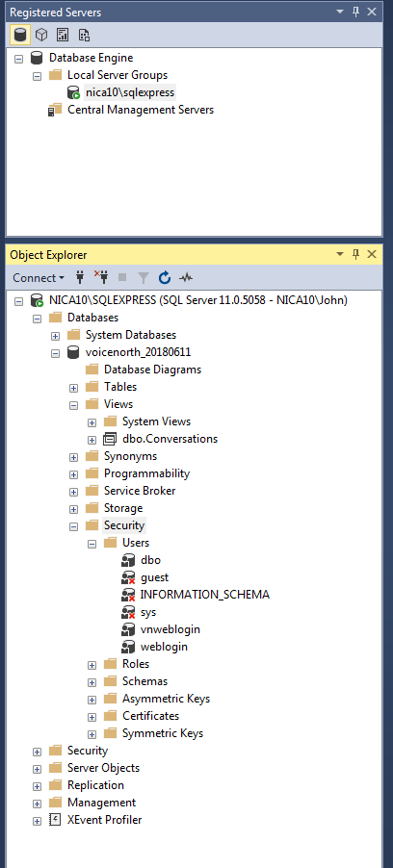Click Central Management Servers icon

55,110
